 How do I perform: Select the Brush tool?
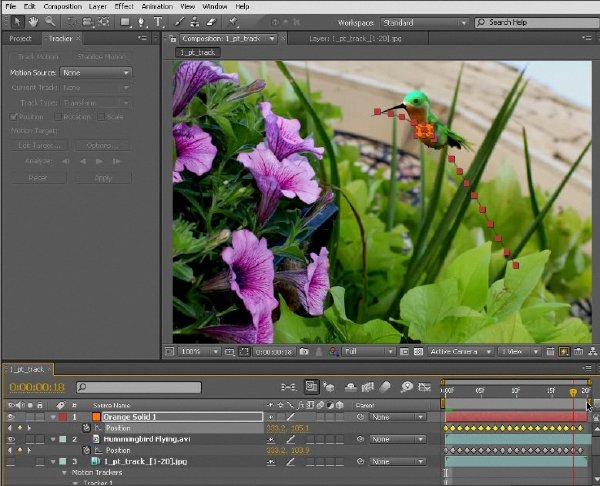tap(179, 22)
